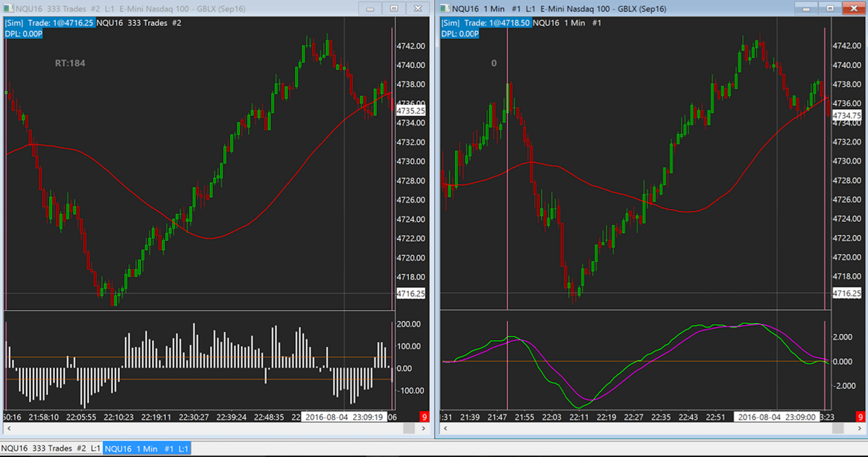Click 22:10:23 on the 333 Trades time axis
This screenshot has height=457, width=868.
tap(119, 417)
